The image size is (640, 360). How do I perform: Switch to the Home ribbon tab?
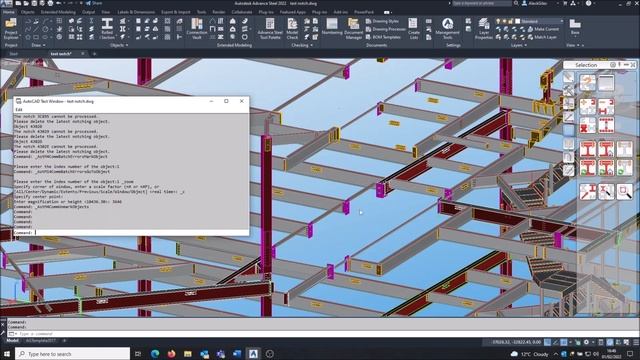click(x=9, y=12)
